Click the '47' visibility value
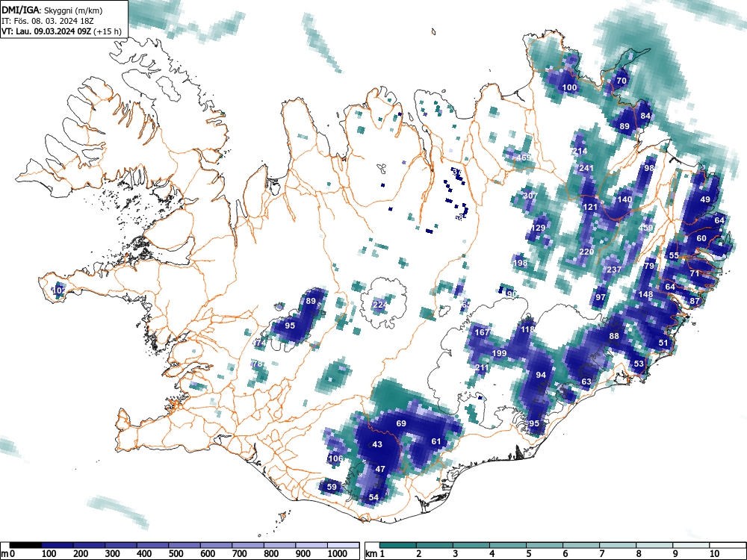 click(x=380, y=469)
